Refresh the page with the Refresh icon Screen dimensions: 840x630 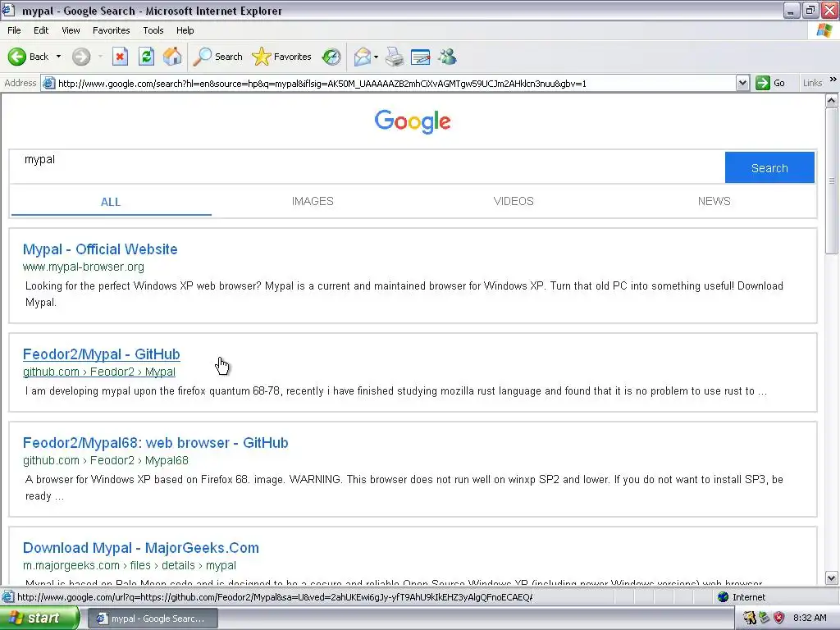[x=146, y=57]
